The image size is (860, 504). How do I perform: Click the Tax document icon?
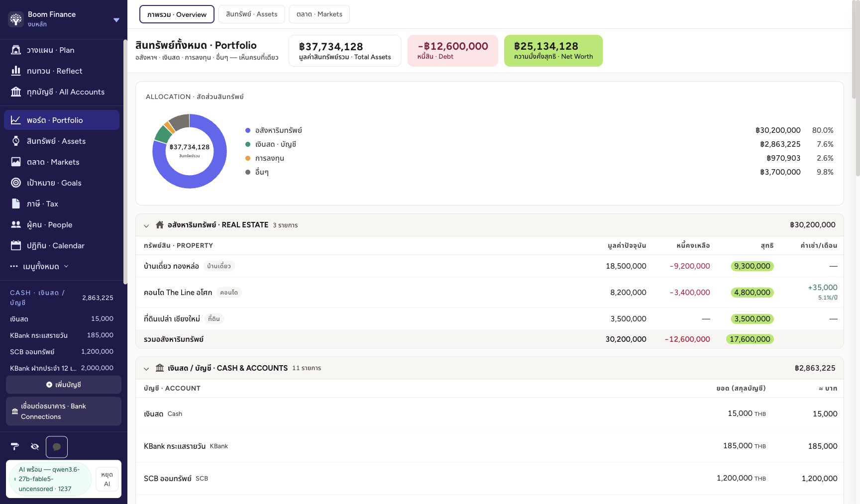point(16,203)
